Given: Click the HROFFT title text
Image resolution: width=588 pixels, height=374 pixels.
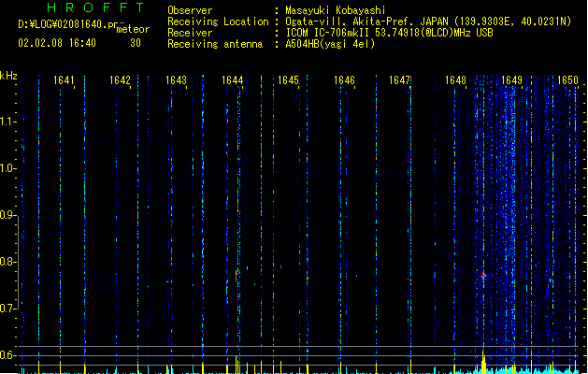Looking at the screenshot, I should pyautogui.click(x=95, y=7).
